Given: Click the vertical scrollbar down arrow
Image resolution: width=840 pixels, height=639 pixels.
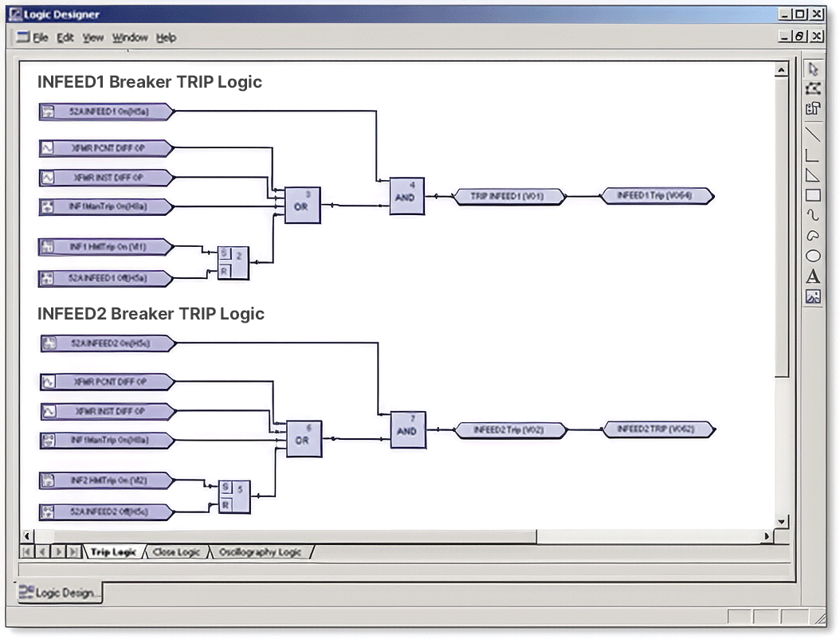Looking at the screenshot, I should [x=781, y=521].
